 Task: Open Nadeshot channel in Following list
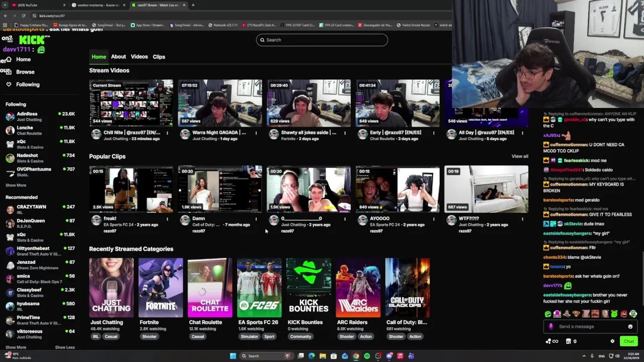(40, 158)
